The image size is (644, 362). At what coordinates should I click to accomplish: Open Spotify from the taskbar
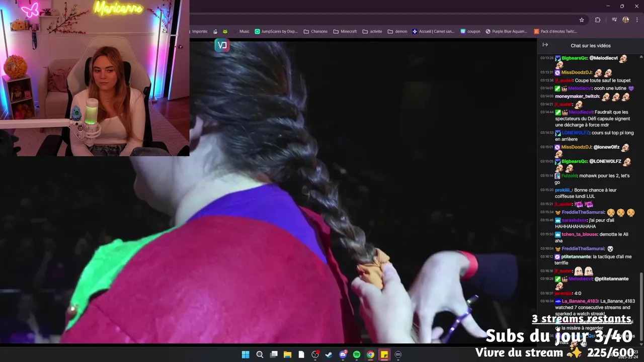(357, 354)
